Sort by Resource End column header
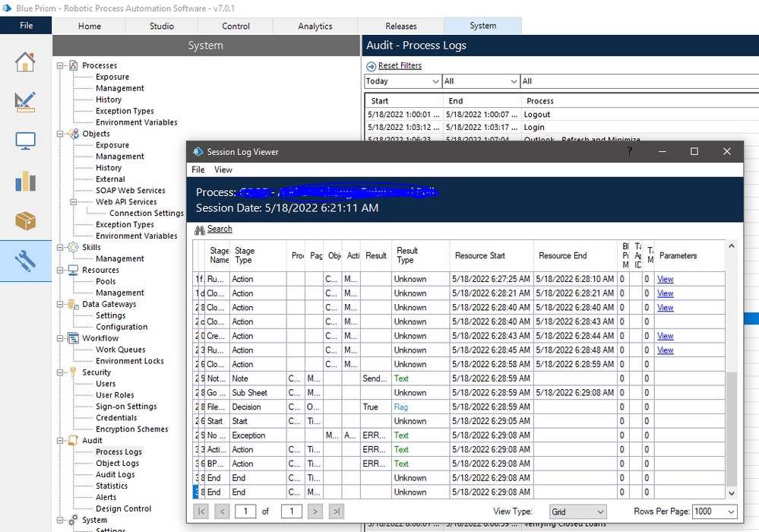 click(575, 255)
